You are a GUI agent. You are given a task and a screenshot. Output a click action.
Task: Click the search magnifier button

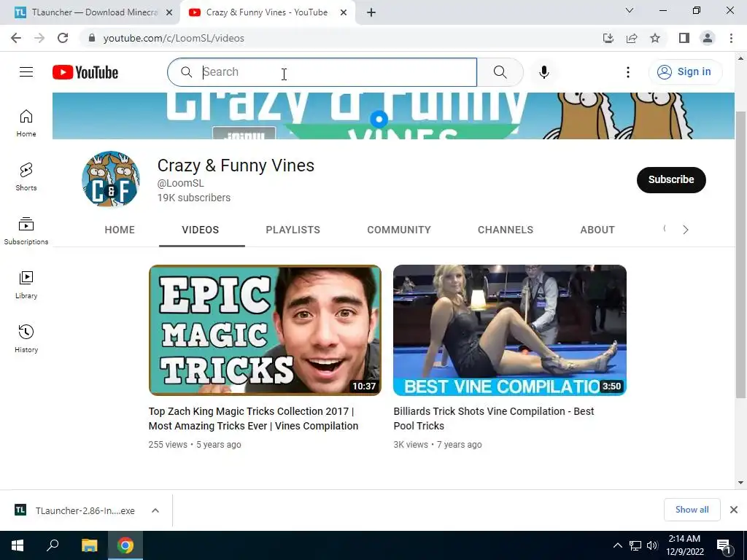[x=500, y=72]
